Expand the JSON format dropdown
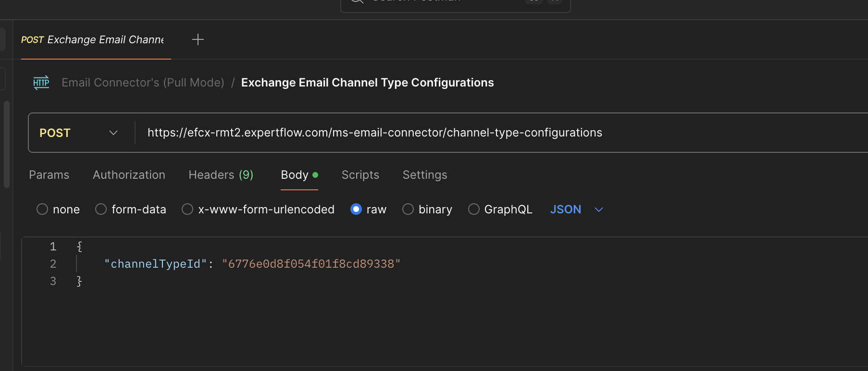Image resolution: width=868 pixels, height=371 pixels. click(576, 210)
